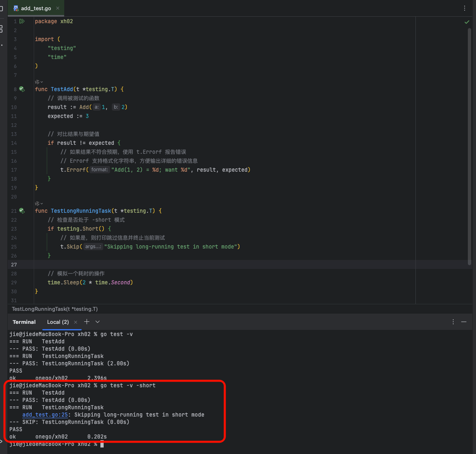476x454 pixels.
Task: Click the comment '// 调用被测试的函数'
Action: pos(73,98)
